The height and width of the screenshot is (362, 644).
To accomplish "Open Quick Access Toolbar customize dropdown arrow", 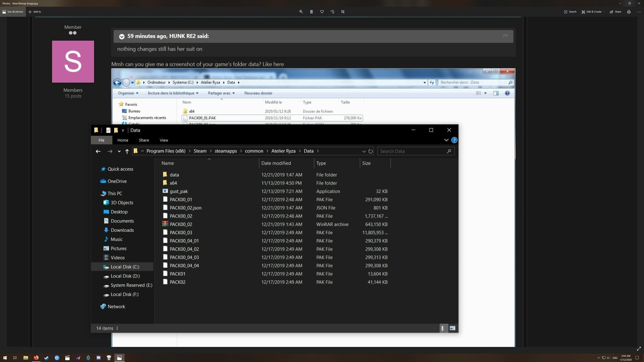I will (123, 130).
